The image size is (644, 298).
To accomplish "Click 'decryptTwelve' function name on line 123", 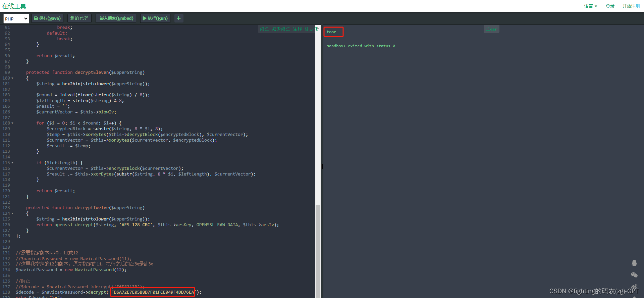I will (x=92, y=208).
